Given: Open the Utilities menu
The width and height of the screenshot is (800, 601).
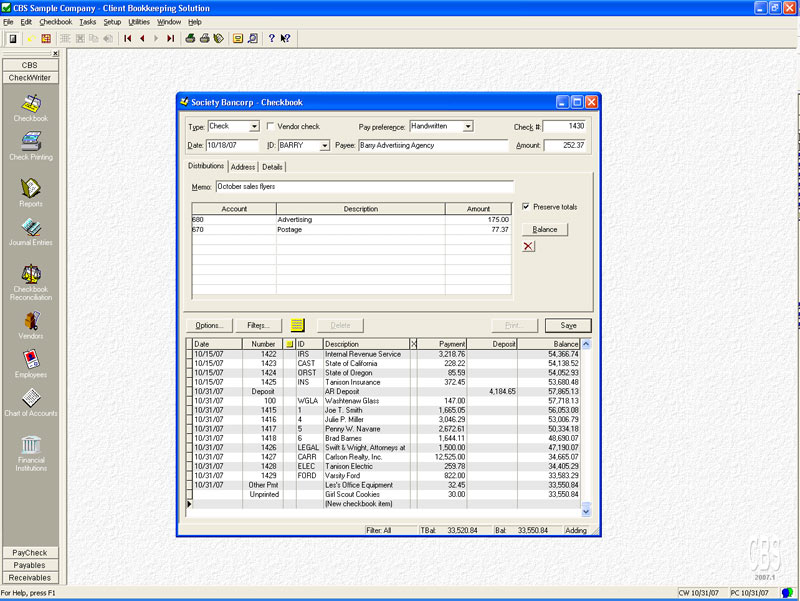Looking at the screenshot, I should click(139, 21).
